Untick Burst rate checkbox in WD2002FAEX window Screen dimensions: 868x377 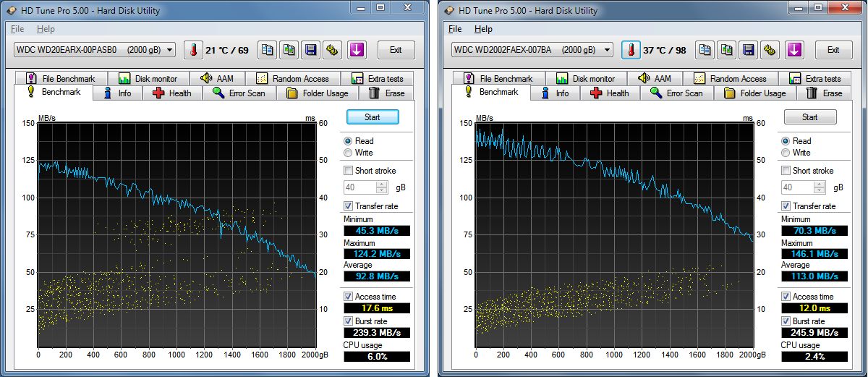[786, 321]
